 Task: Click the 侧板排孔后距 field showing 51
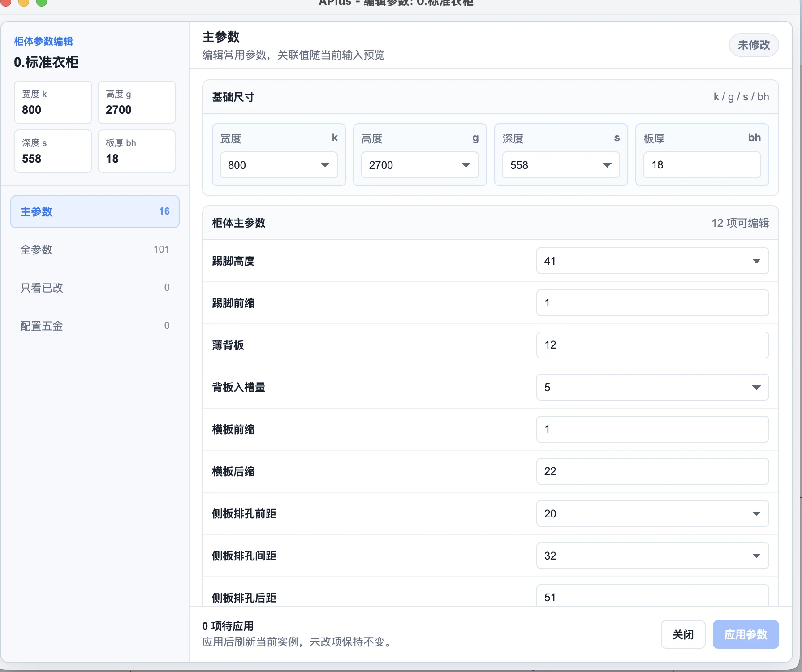pyautogui.click(x=653, y=596)
